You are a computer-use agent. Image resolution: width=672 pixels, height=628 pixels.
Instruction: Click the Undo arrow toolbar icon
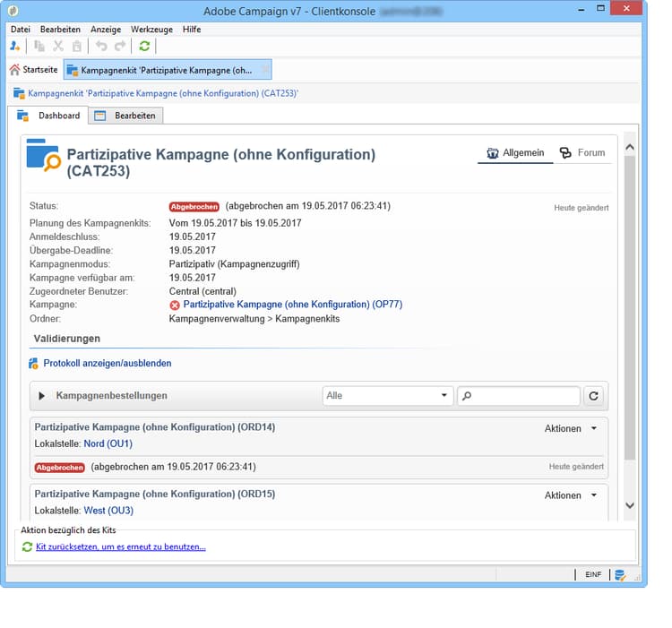point(101,46)
